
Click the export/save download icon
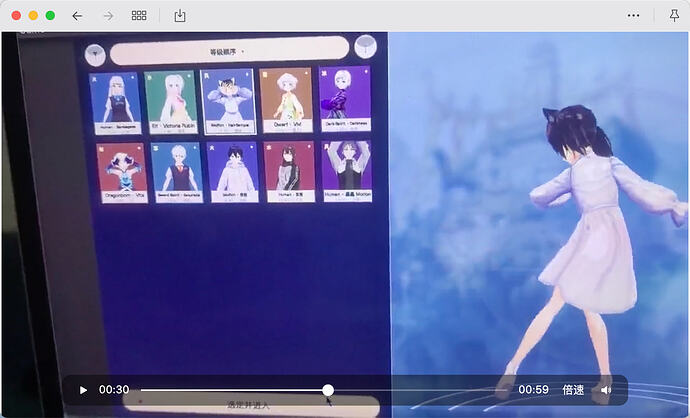pos(180,16)
